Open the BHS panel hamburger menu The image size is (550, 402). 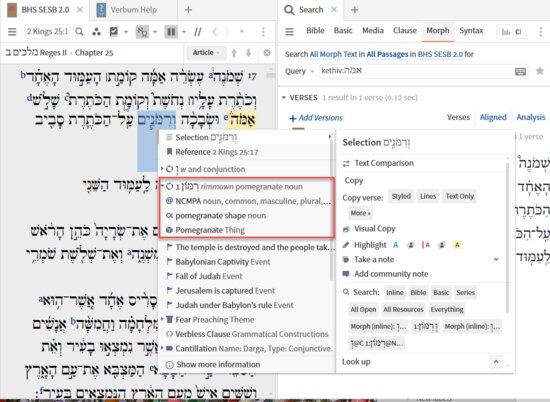[x=12, y=32]
